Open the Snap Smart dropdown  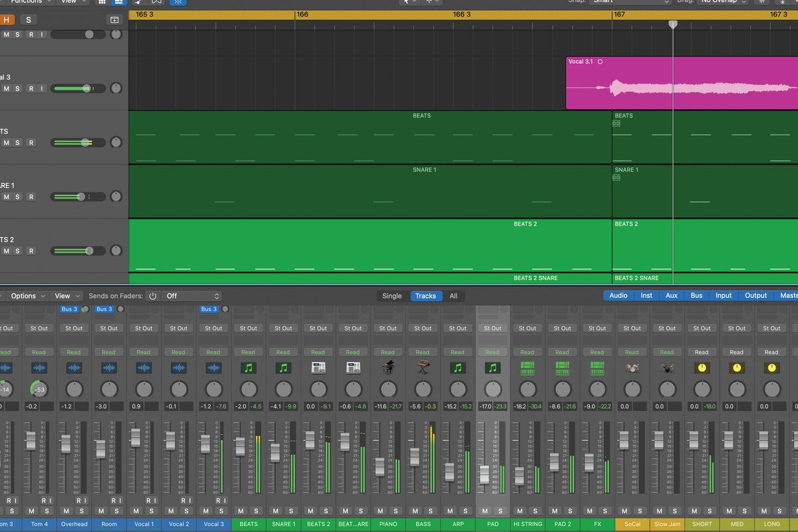point(628,1)
